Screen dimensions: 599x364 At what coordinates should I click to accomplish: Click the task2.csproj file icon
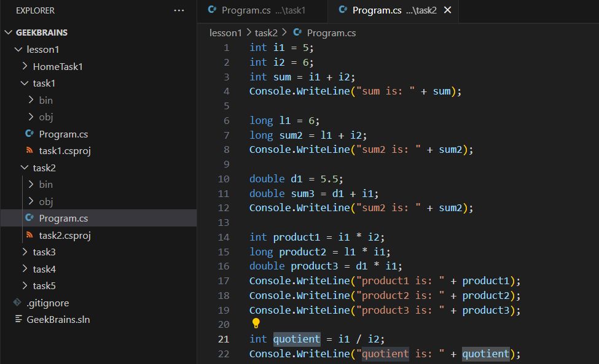pyautogui.click(x=29, y=234)
